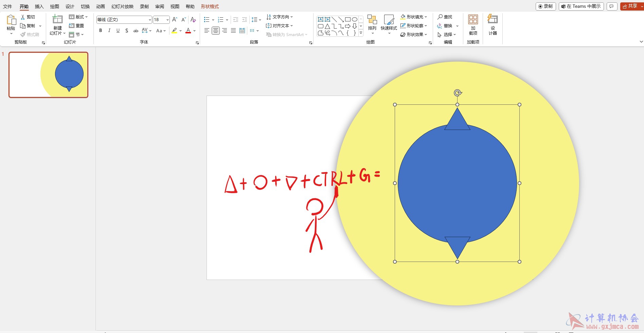The height and width of the screenshot is (333, 644).
Task: Select slide 1 thumbnail in the panel
Action: (49, 75)
